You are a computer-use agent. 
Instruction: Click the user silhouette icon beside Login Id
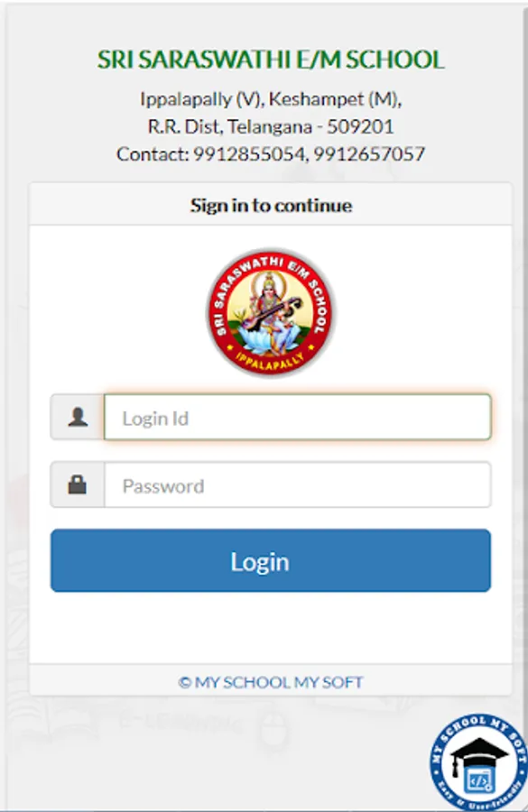pyautogui.click(x=78, y=417)
